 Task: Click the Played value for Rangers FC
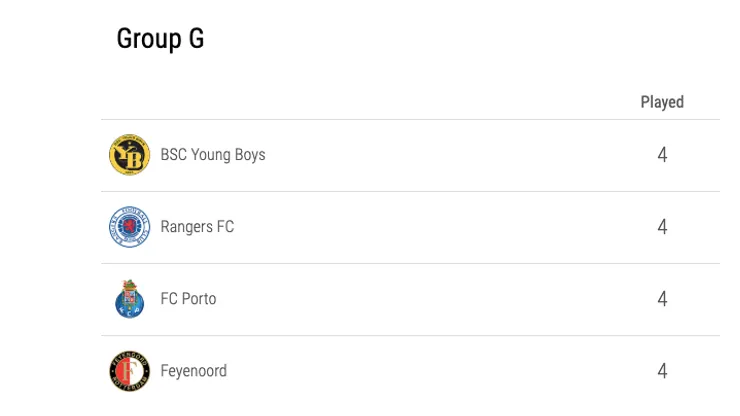tap(662, 227)
